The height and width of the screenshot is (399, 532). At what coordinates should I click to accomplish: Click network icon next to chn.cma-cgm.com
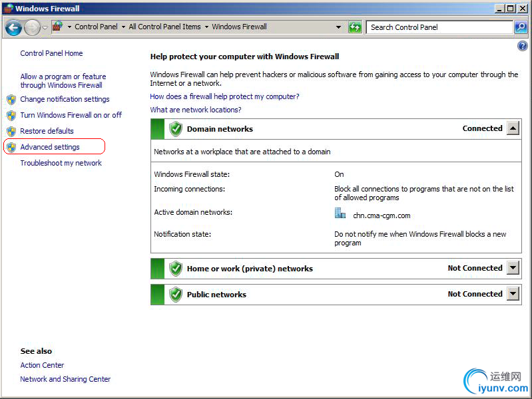click(x=340, y=213)
